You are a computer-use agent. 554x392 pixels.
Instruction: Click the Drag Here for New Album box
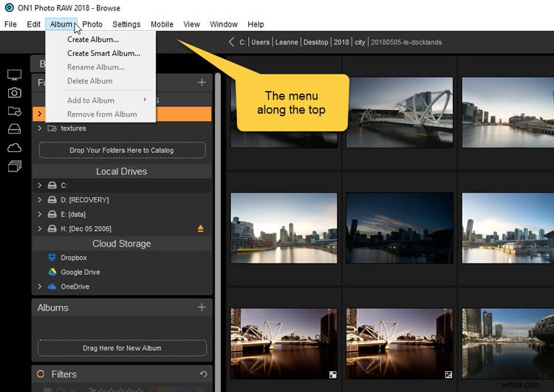click(122, 348)
